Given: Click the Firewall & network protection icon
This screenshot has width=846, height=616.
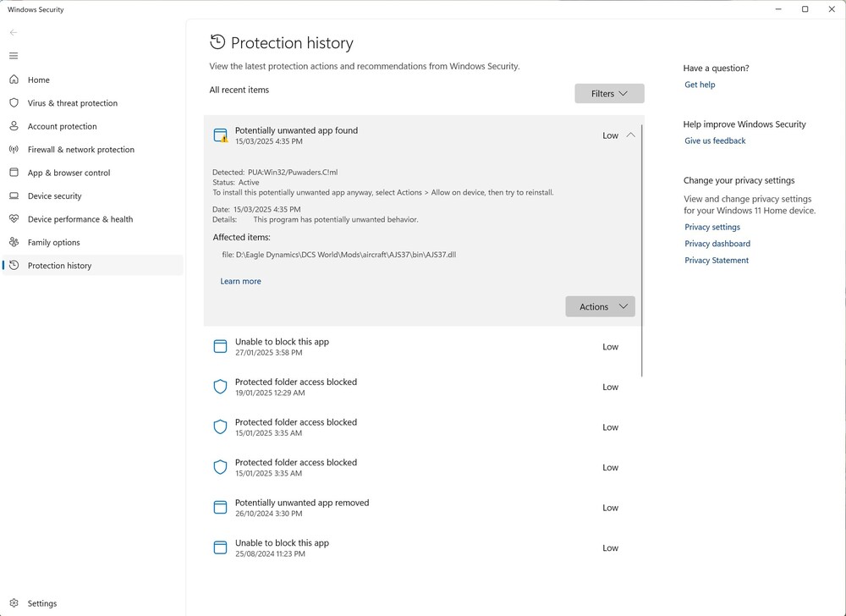Looking at the screenshot, I should click(14, 150).
